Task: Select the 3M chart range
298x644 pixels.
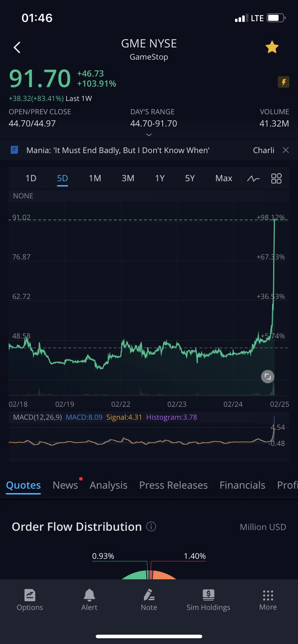Action: [128, 178]
